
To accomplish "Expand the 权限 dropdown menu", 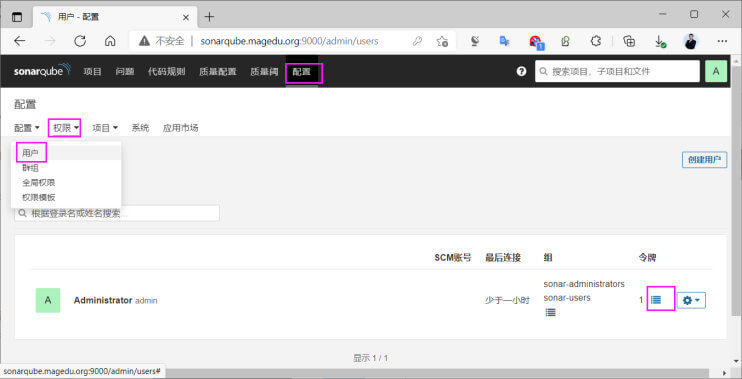I will coord(66,128).
